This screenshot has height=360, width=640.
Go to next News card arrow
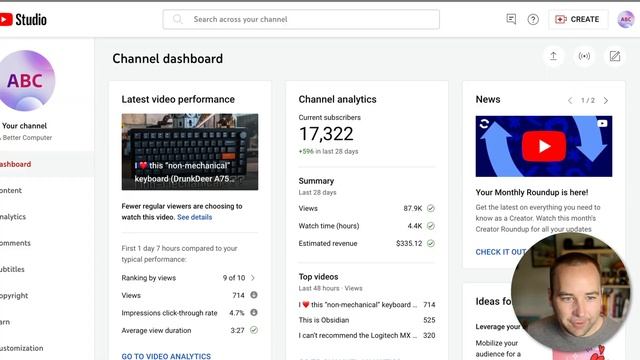(606, 100)
